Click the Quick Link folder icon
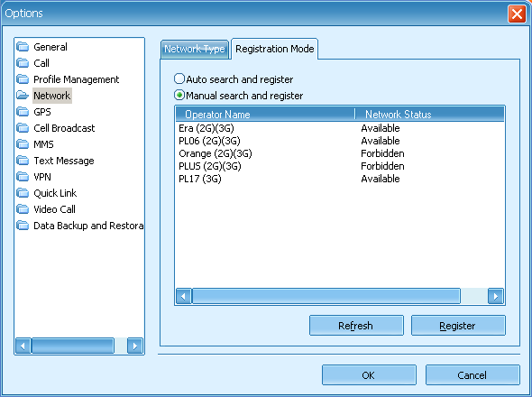 [x=23, y=193]
